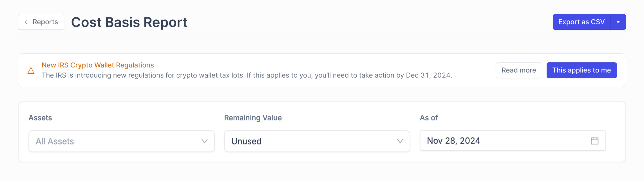Go back using the Reports label
The height and width of the screenshot is (181, 644).
pyautogui.click(x=45, y=22)
